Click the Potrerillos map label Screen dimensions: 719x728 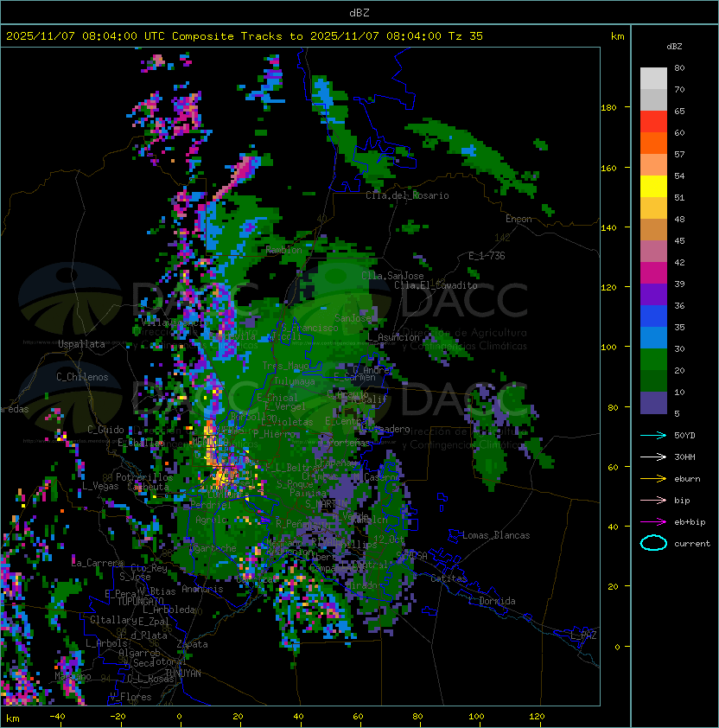[x=144, y=477]
